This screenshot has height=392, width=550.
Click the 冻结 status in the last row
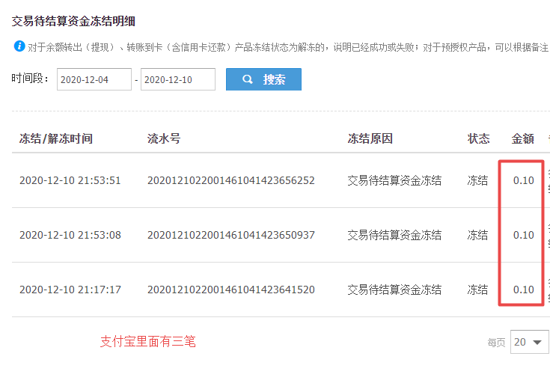pyautogui.click(x=477, y=290)
